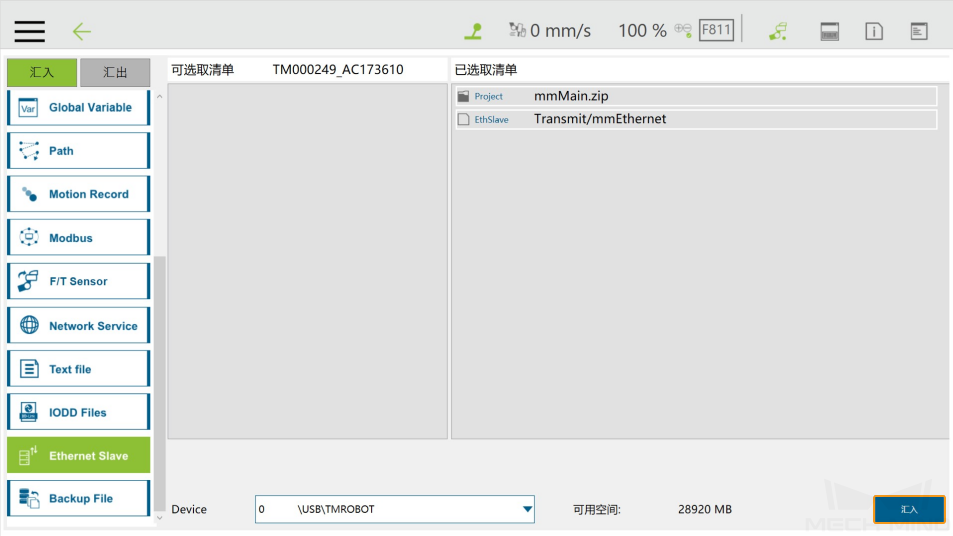Click the 已选取清单 header

(486, 70)
